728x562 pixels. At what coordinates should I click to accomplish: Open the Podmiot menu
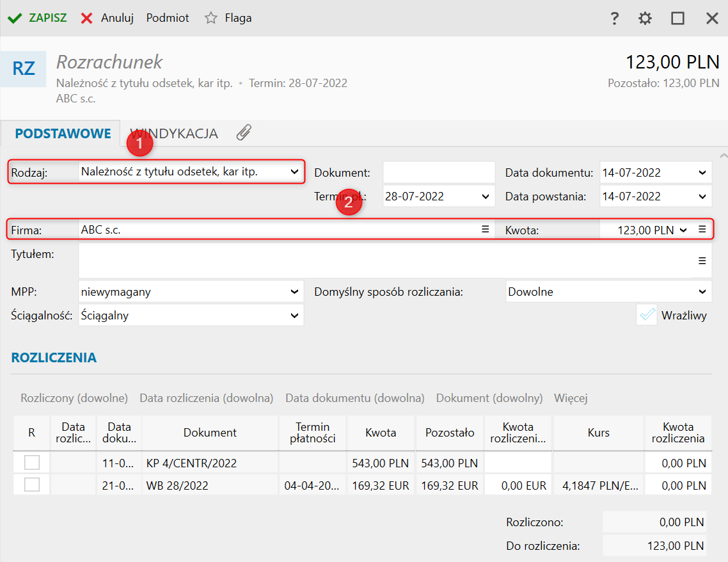168,18
